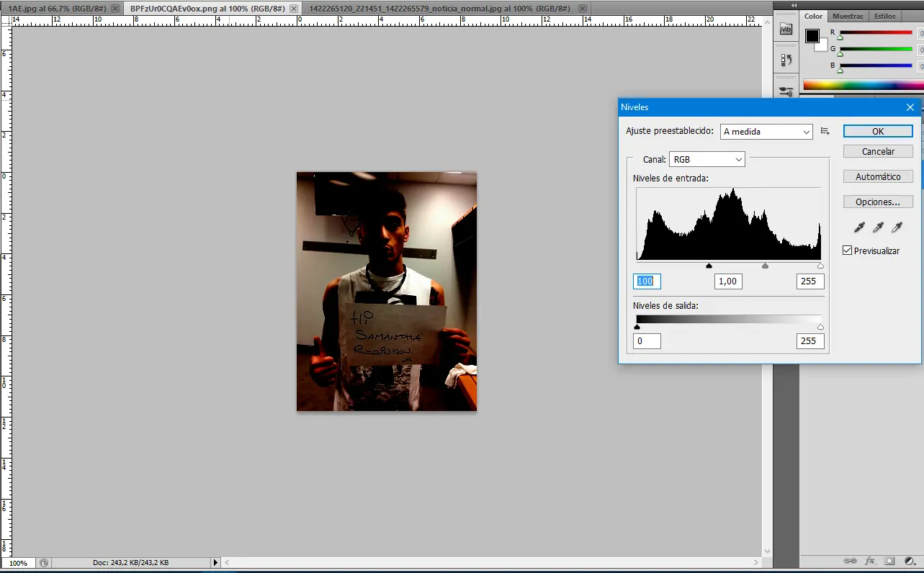Click the output white slider handle

point(820,327)
